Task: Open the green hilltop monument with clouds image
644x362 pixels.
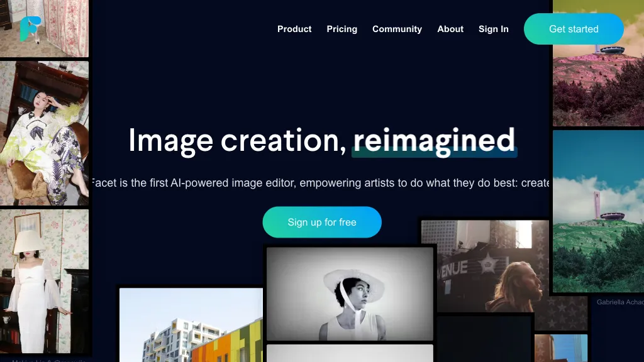Action: [599, 211]
